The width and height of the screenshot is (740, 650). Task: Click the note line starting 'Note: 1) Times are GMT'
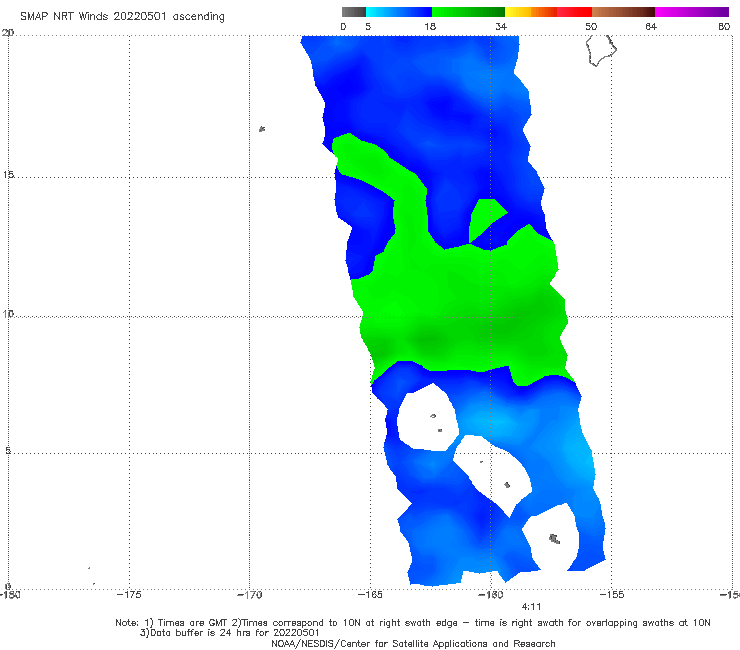pyautogui.click(x=412, y=623)
